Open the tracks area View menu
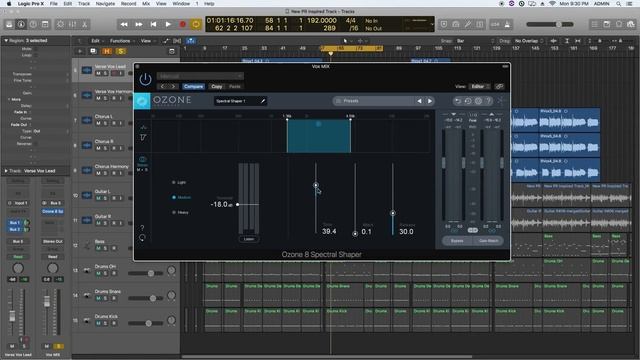This screenshot has height=360, width=640. tap(147, 41)
